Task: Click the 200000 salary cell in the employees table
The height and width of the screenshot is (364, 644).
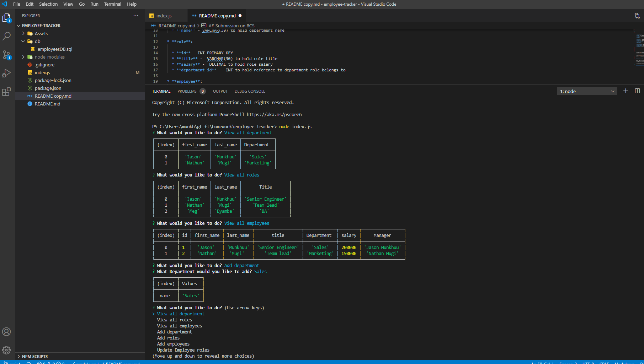Action: 349,247
